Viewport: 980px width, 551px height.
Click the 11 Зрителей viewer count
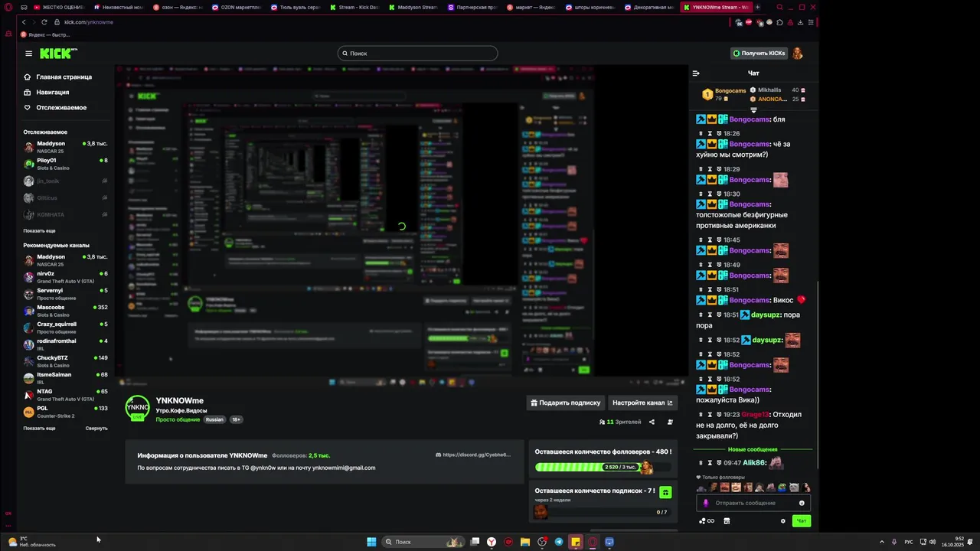point(620,422)
